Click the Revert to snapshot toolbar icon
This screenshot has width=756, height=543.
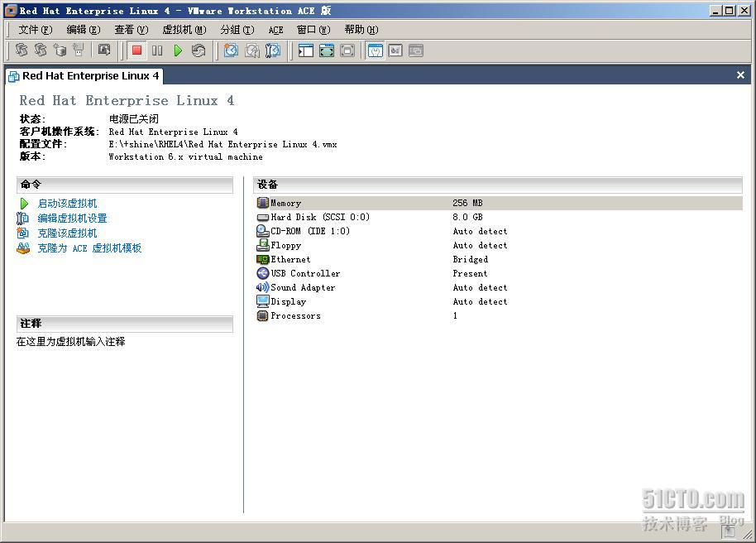coord(251,50)
